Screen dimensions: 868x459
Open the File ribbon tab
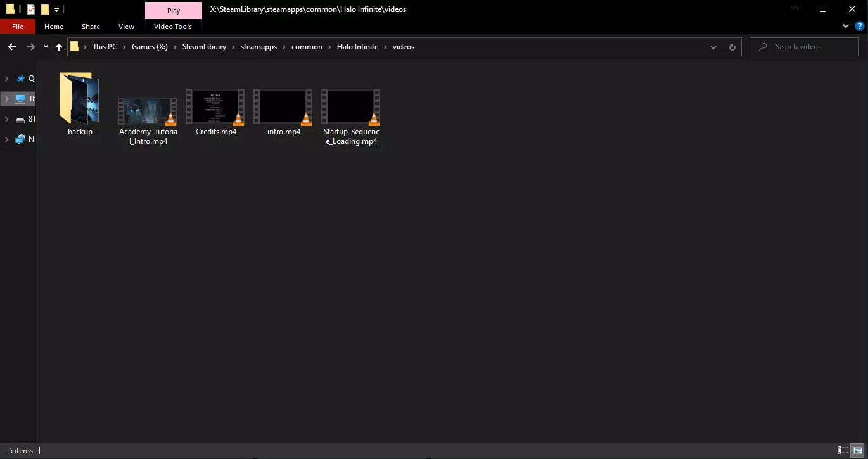click(18, 27)
